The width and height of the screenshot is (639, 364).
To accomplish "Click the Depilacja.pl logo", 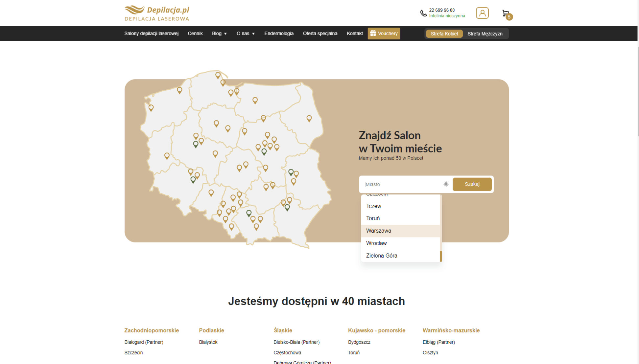I will pyautogui.click(x=157, y=13).
